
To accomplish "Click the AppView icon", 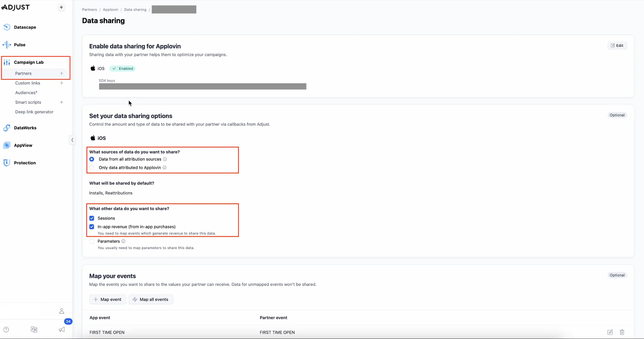I will coord(7,145).
